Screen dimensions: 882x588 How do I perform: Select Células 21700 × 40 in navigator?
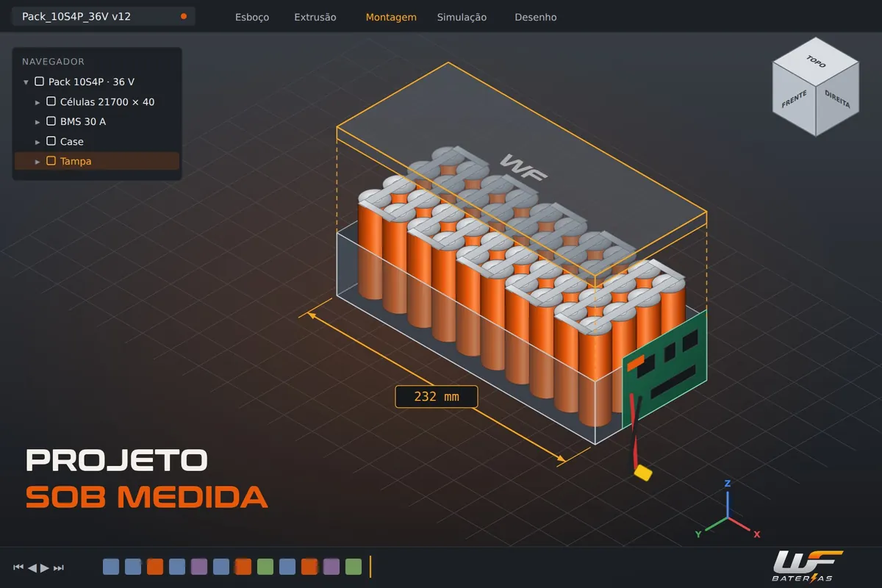107,101
